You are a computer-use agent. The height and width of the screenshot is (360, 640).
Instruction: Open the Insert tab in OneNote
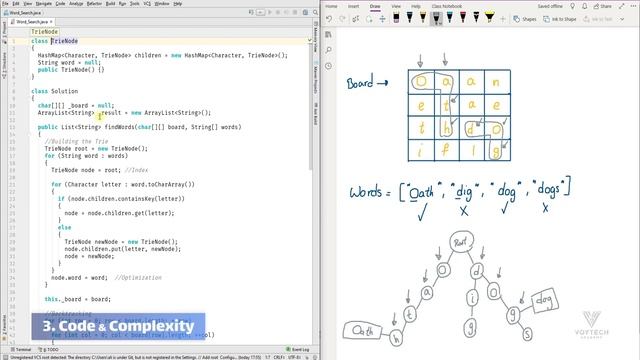coord(353,6)
